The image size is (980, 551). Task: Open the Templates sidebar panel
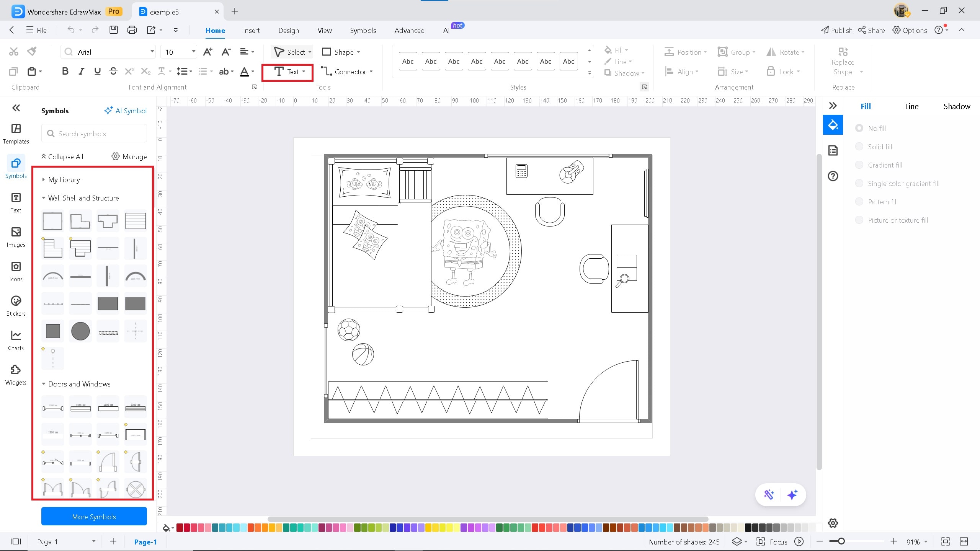pyautogui.click(x=16, y=134)
